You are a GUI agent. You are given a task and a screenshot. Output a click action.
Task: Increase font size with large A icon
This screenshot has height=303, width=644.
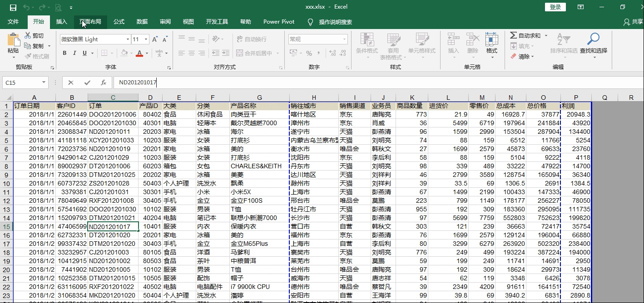(155, 39)
